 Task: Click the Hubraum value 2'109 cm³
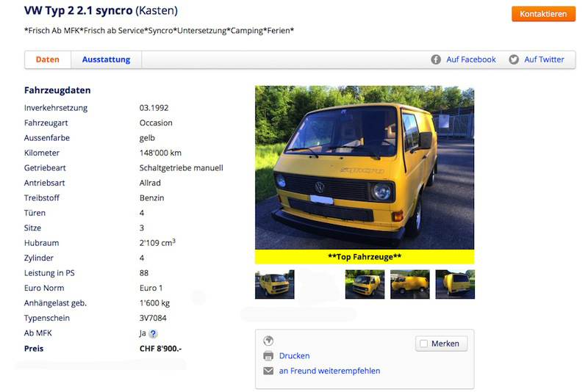coord(157,242)
